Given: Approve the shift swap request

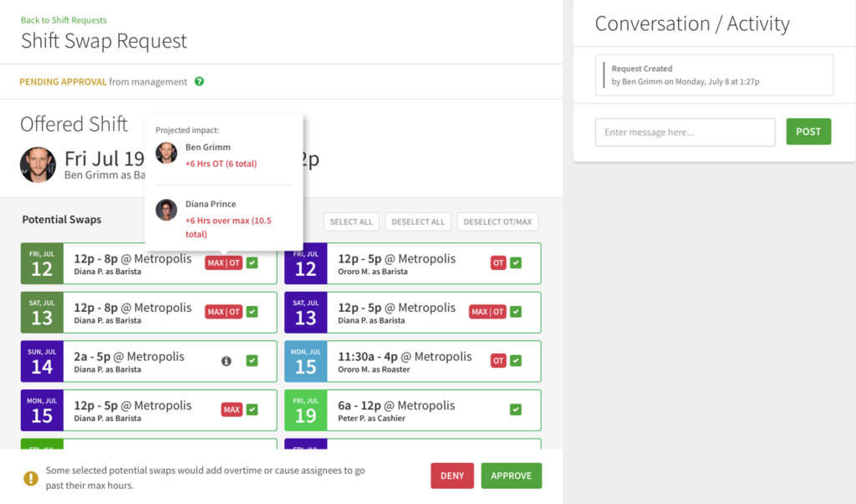Looking at the screenshot, I should (511, 476).
